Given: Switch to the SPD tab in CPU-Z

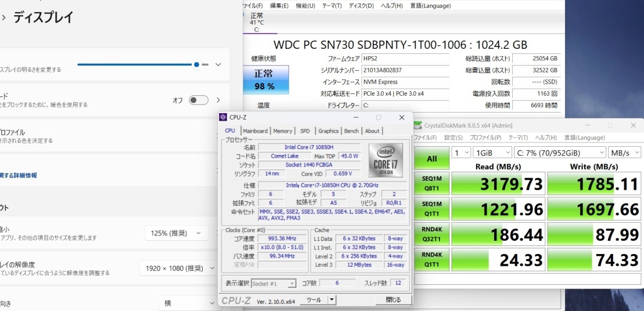Looking at the screenshot, I should [x=305, y=131].
